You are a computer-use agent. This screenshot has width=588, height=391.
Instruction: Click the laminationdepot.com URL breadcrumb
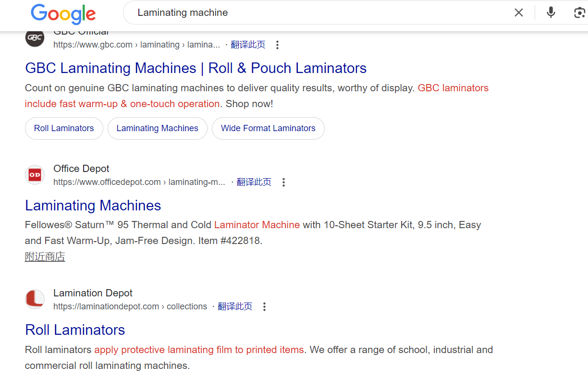(130, 306)
